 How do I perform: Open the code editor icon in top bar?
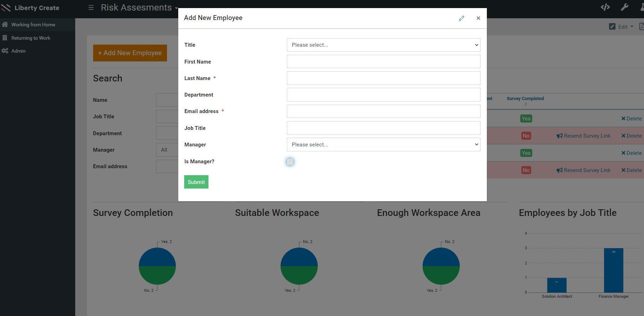pos(605,7)
